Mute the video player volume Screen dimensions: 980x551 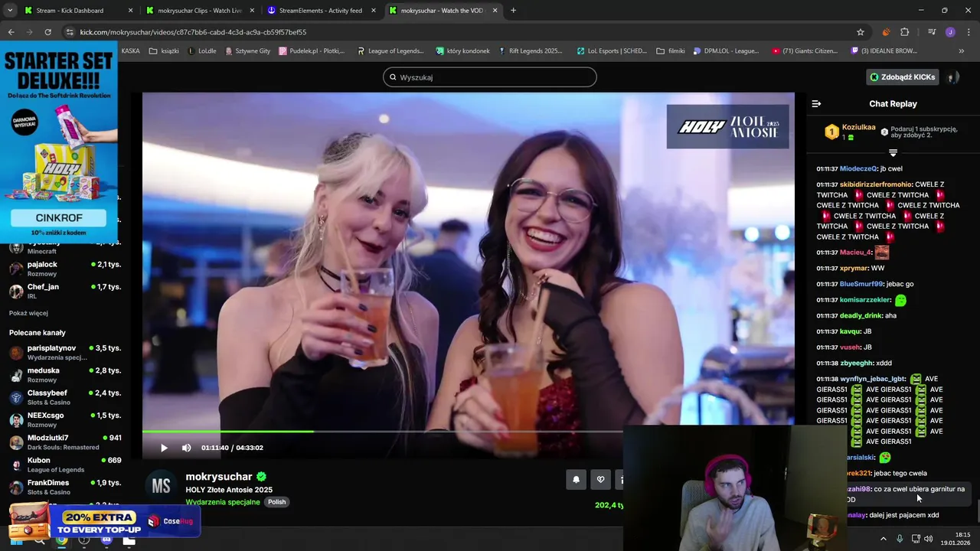[186, 448]
